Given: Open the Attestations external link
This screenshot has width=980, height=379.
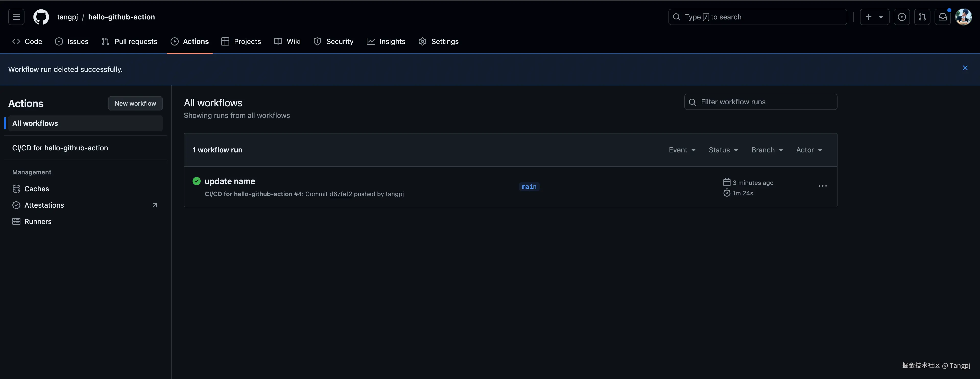Looking at the screenshot, I should pos(44,205).
